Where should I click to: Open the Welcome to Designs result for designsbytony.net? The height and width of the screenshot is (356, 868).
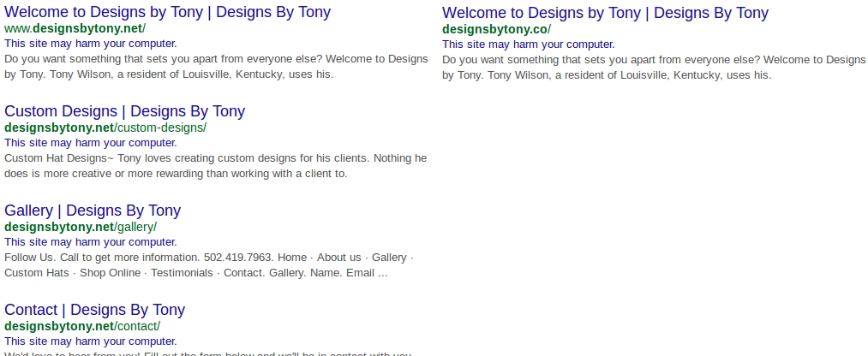[167, 13]
